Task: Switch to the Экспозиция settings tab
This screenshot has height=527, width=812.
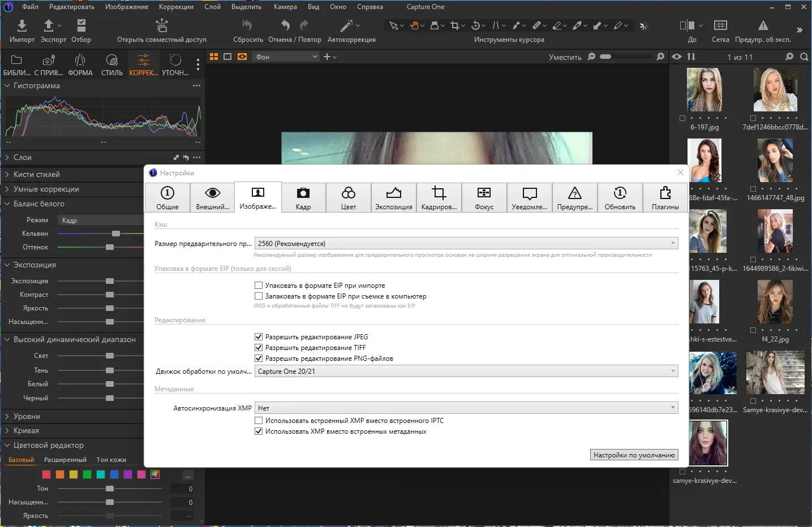Action: [x=394, y=197]
